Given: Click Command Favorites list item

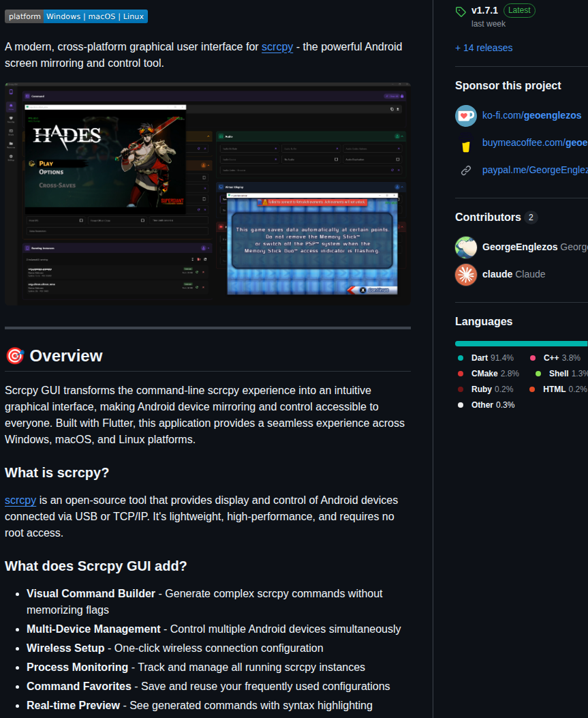Looking at the screenshot, I should click(x=208, y=687).
